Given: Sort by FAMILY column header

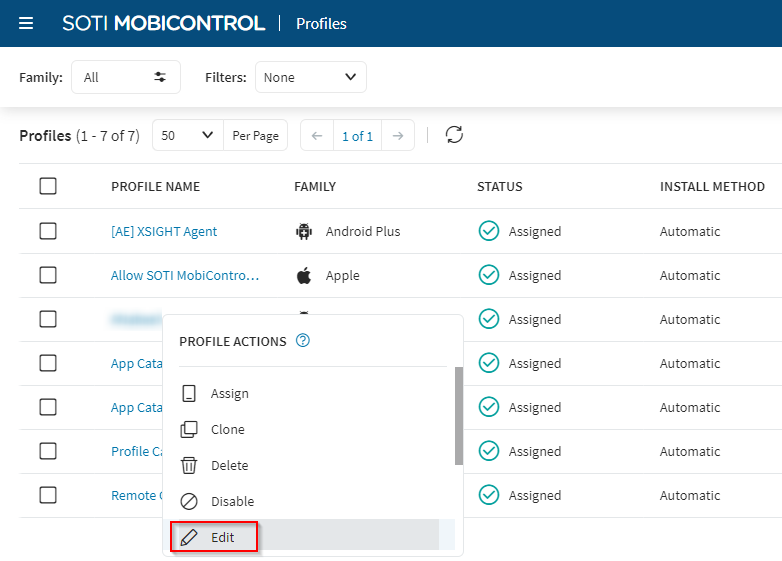Looking at the screenshot, I should (x=315, y=187).
